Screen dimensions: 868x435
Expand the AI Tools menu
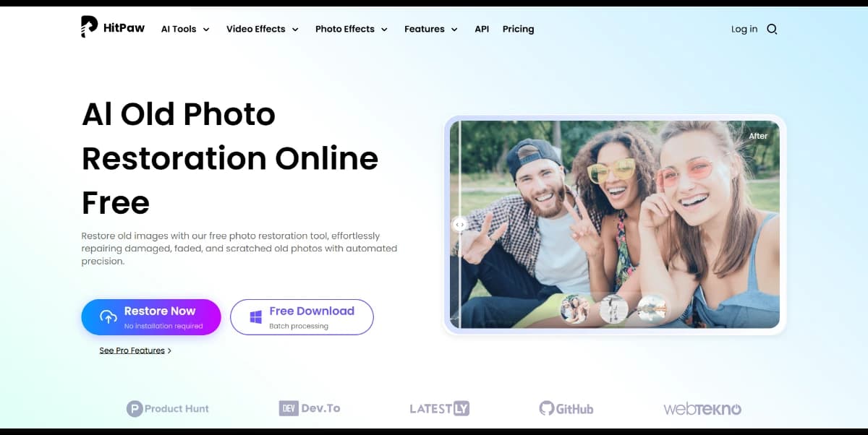click(185, 29)
